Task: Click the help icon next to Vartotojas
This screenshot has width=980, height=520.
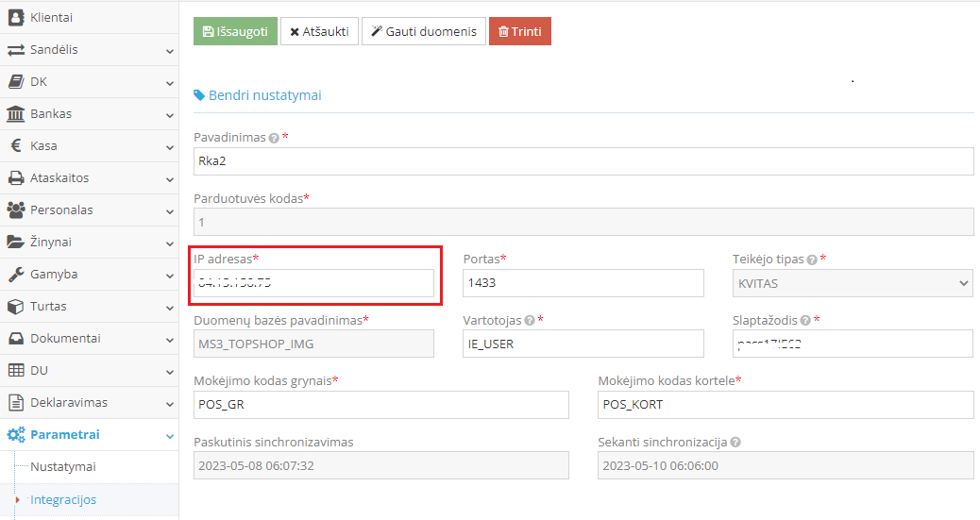Action: point(530,321)
